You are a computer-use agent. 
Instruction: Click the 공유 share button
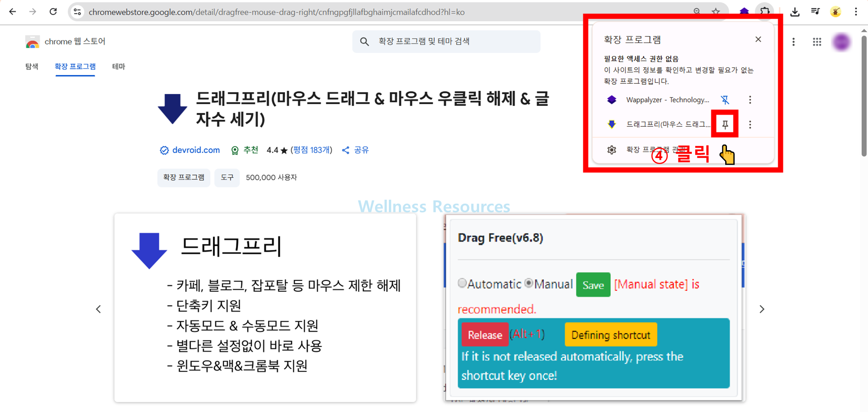(x=355, y=150)
